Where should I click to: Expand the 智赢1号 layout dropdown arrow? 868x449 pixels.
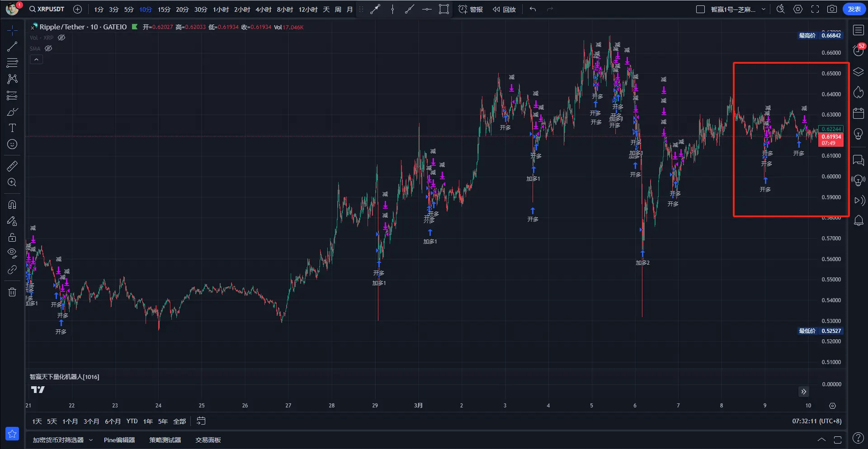[764, 9]
